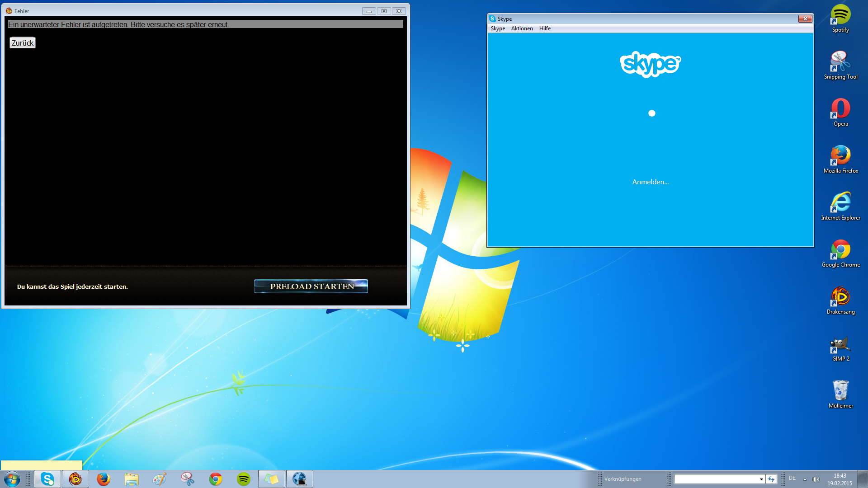Open the Aktionen menu in Skype
This screenshot has height=488, width=868.
click(x=522, y=28)
